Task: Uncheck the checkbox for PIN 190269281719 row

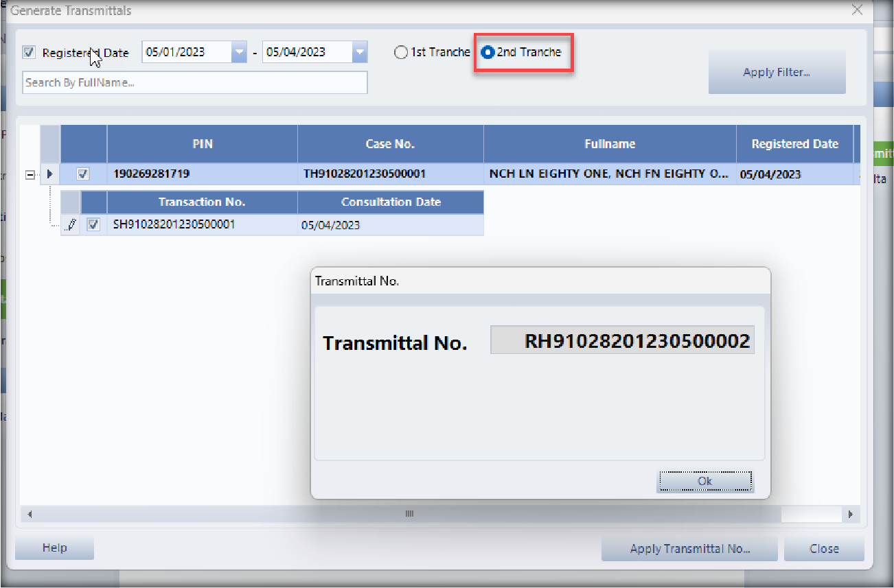Action: [x=83, y=174]
